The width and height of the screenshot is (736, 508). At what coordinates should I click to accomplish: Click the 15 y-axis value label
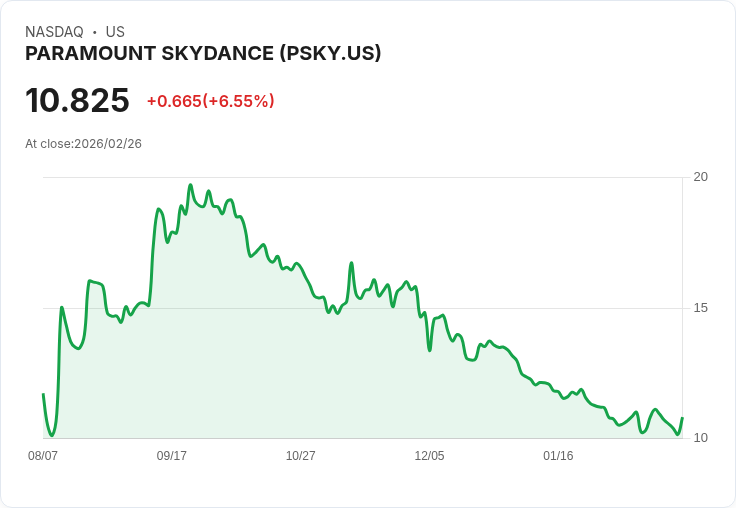point(700,308)
